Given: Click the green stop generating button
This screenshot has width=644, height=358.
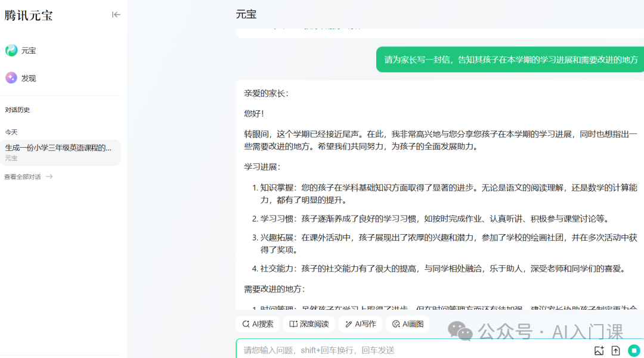Looking at the screenshot, I should tap(634, 351).
